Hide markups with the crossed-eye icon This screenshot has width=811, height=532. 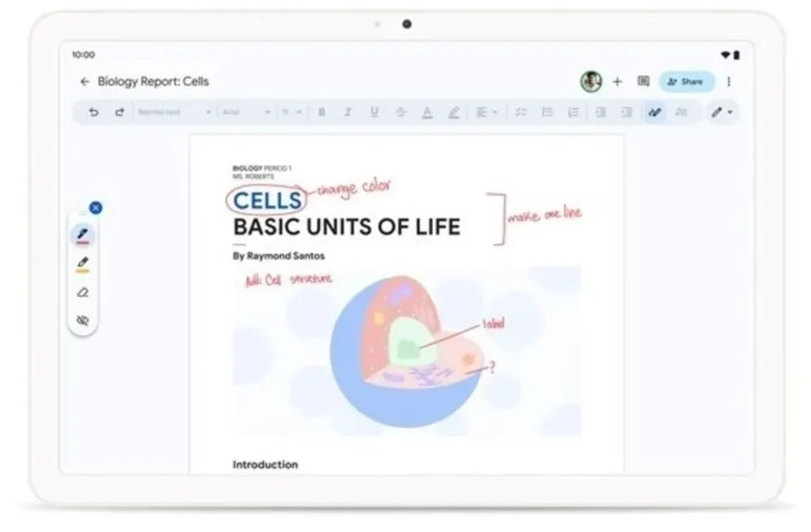[82, 321]
